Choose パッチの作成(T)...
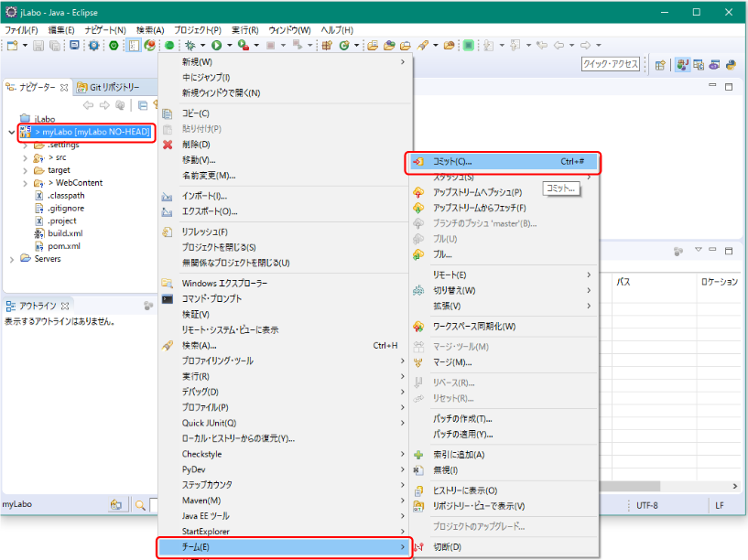The height and width of the screenshot is (560, 748). tap(462, 419)
